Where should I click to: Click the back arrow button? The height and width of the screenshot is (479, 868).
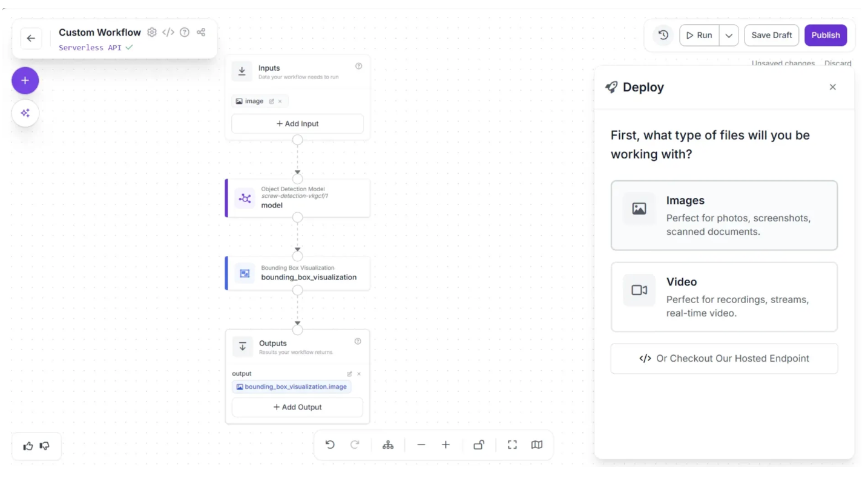(31, 39)
